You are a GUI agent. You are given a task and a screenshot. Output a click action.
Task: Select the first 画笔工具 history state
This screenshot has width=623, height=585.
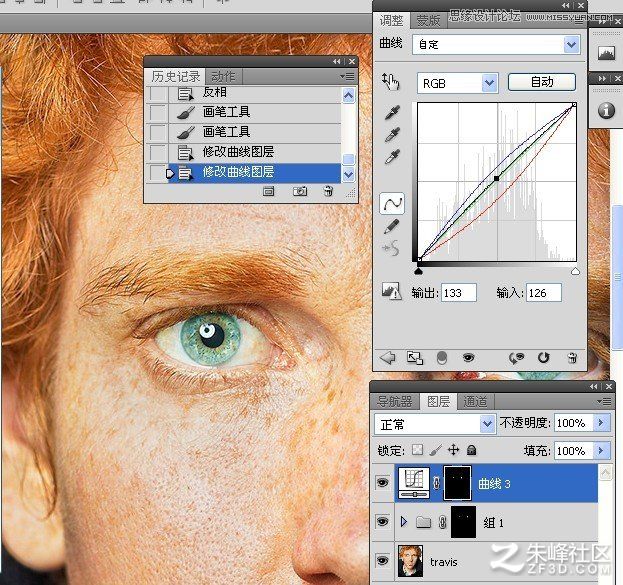tap(255, 112)
